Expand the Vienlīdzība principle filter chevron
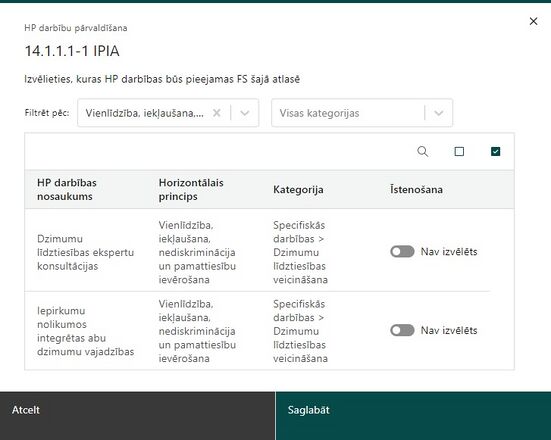 (x=245, y=113)
